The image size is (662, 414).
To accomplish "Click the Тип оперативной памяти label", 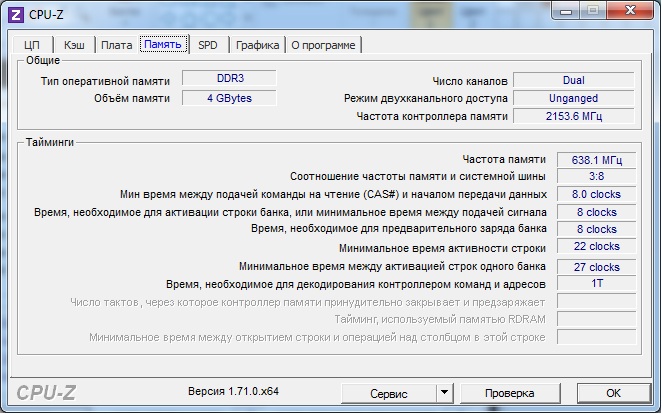I will pos(105,81).
